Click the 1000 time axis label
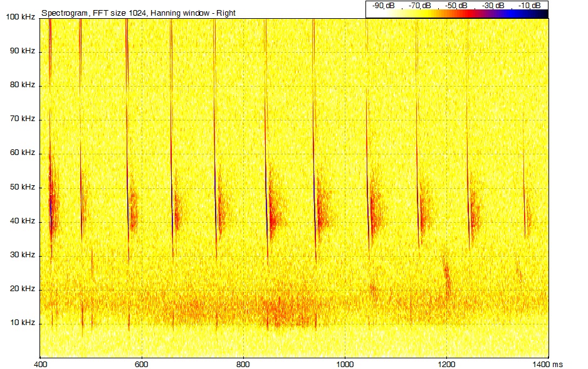Screen dimensions: 588x369 (345, 365)
